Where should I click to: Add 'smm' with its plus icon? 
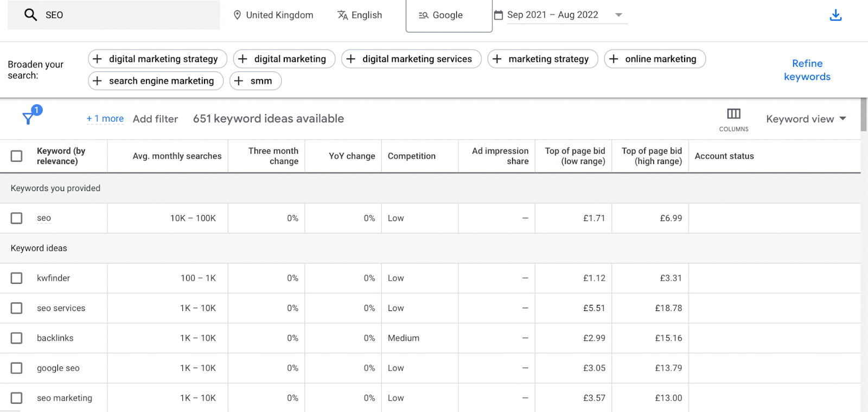(x=239, y=81)
